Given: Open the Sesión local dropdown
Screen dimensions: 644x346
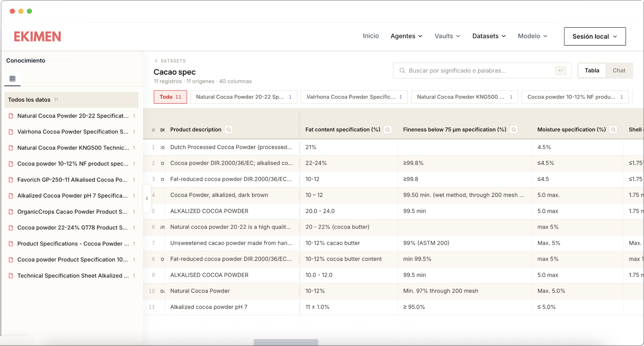Looking at the screenshot, I should point(595,36).
